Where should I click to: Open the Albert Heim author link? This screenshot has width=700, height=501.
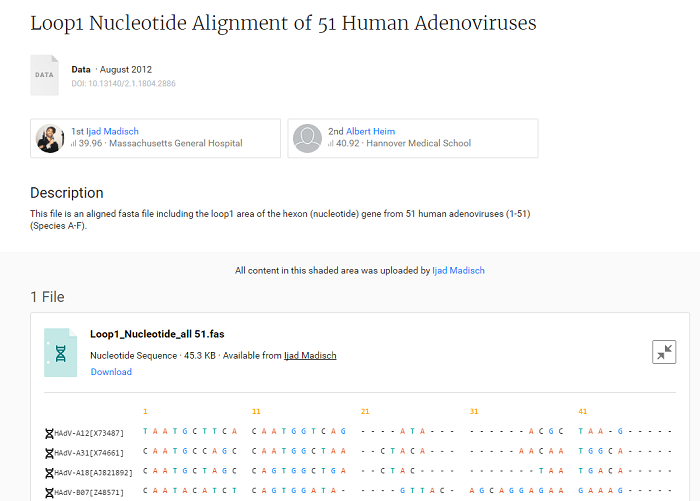[371, 131]
